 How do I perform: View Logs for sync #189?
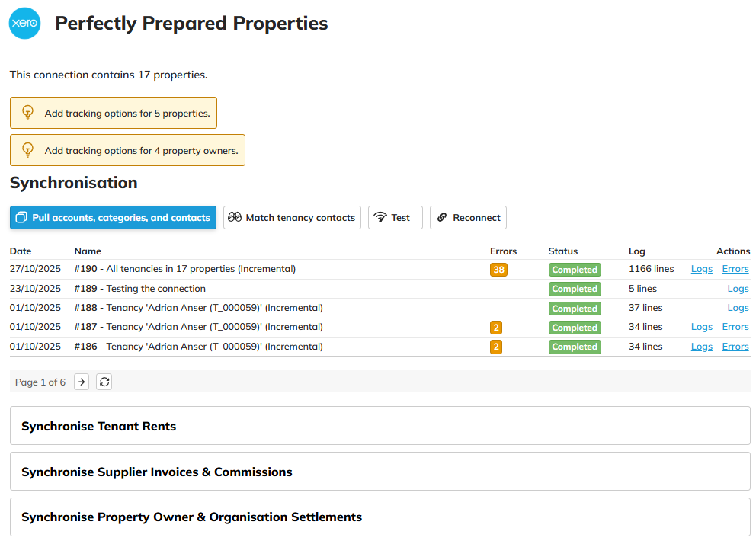point(738,289)
